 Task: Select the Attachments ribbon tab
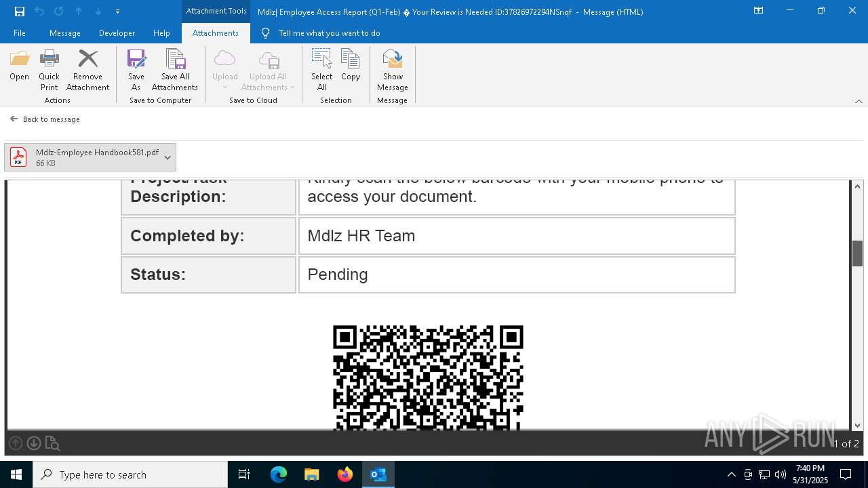216,33
